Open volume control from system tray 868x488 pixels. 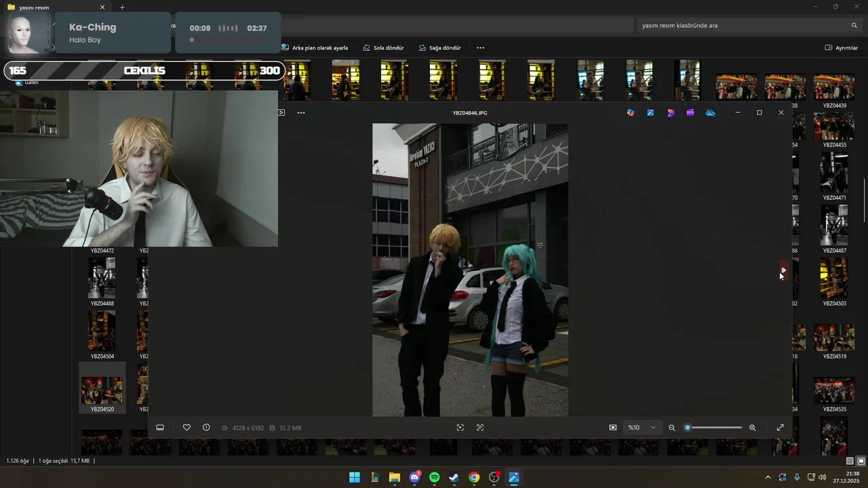(822, 477)
